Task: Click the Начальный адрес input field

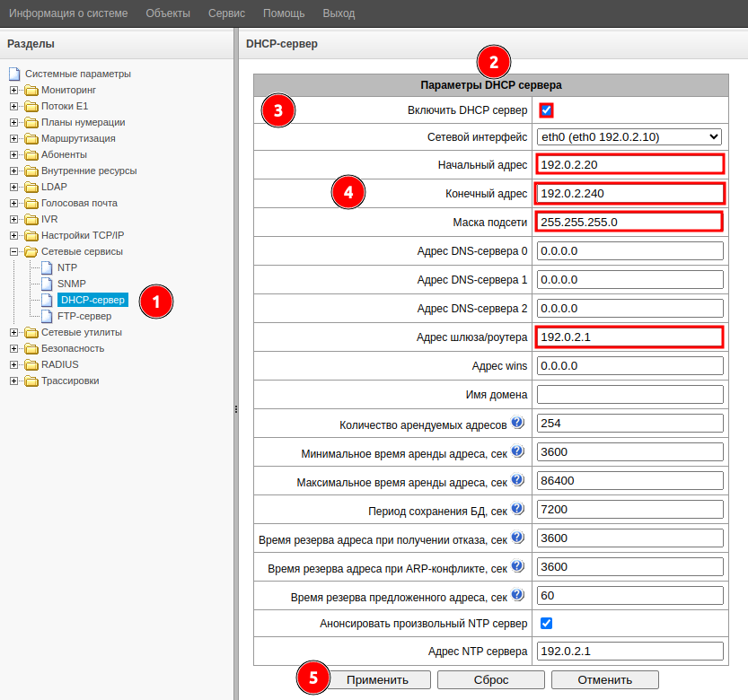Action: (x=629, y=164)
